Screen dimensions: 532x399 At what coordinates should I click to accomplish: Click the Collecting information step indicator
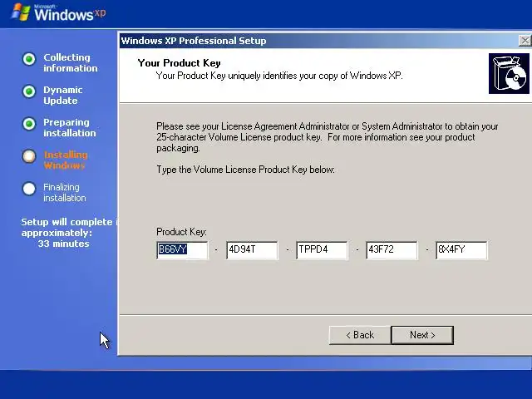(29, 59)
